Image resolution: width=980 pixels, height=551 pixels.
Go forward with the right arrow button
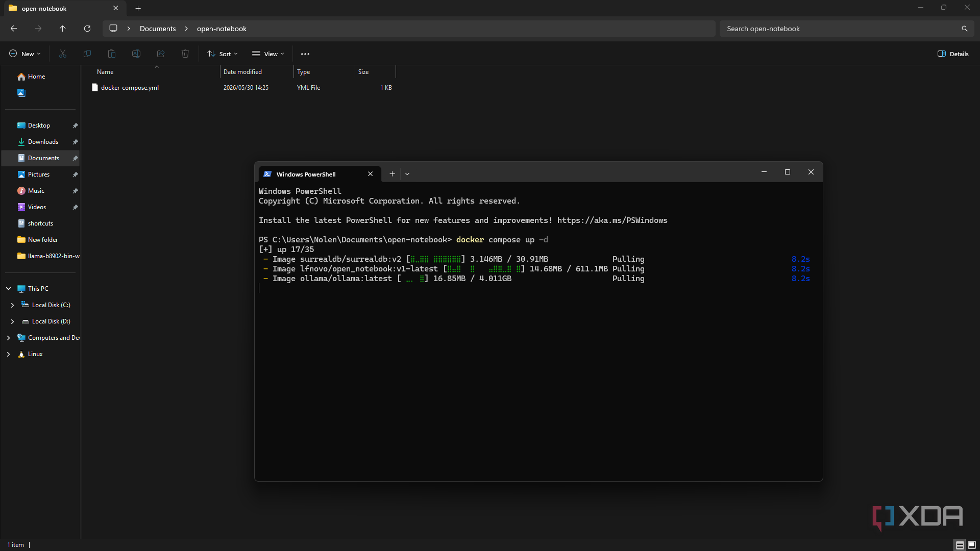38,29
